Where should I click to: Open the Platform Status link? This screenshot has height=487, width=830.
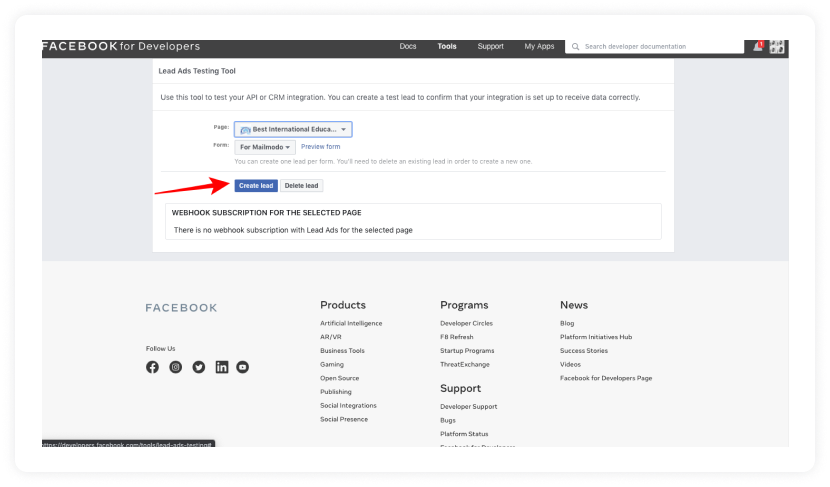tap(464, 434)
